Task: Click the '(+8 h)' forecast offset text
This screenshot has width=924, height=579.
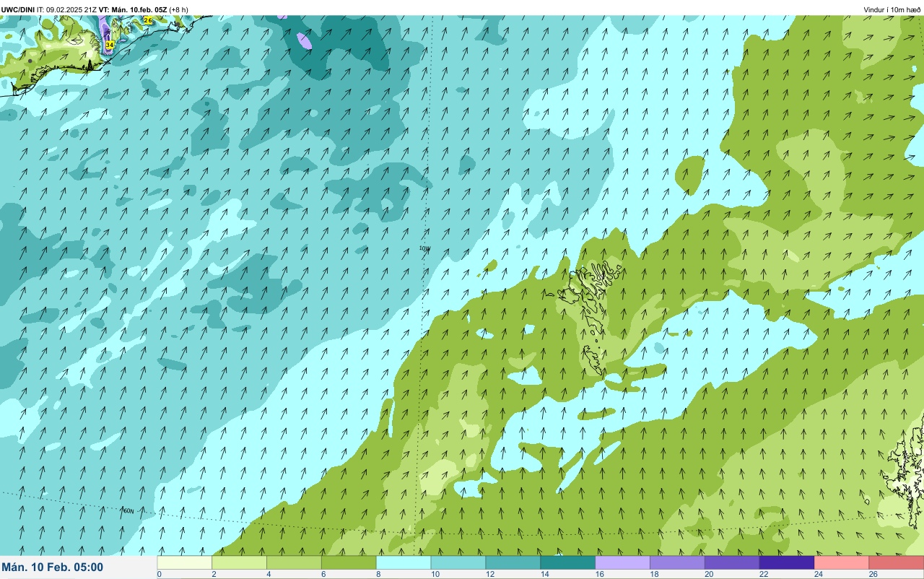Action: tap(179, 9)
